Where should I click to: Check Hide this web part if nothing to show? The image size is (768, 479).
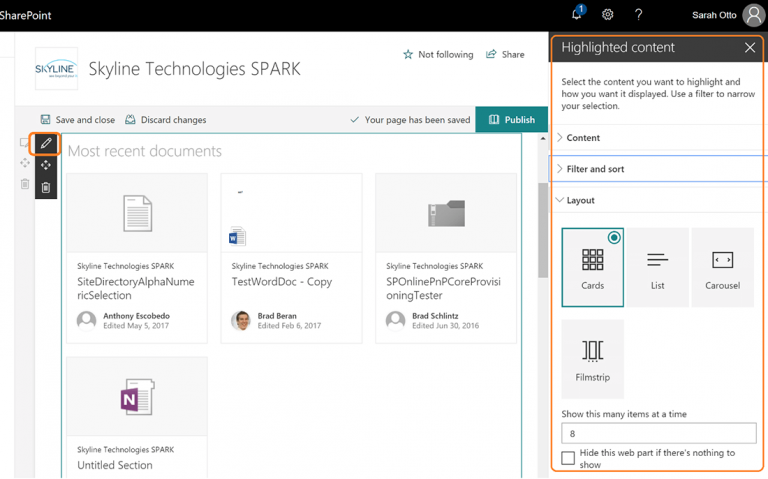(568, 458)
